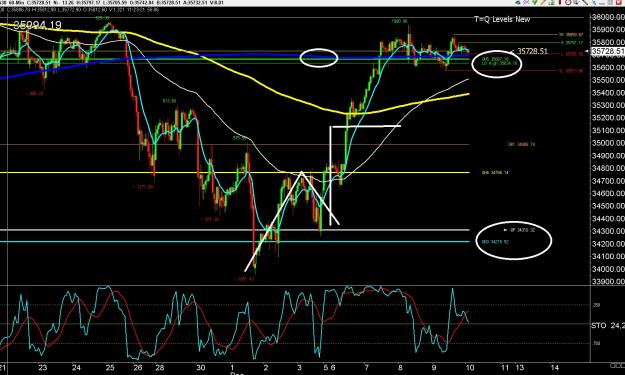Click date 13 on the time axis

(x=520, y=368)
